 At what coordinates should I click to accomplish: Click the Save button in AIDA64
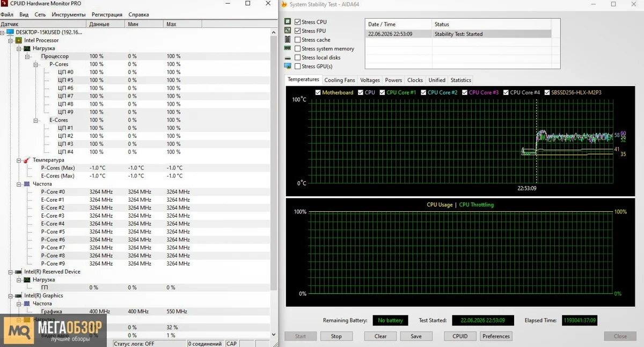[416, 336]
